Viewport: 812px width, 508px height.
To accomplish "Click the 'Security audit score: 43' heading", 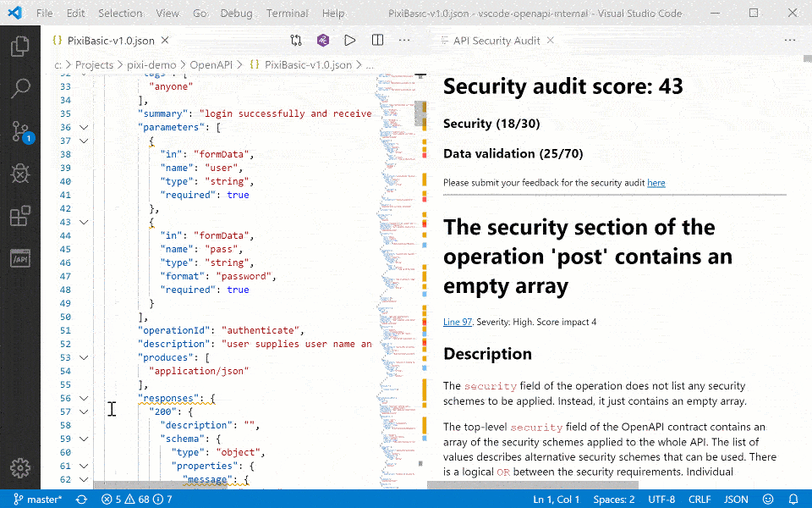I will pyautogui.click(x=563, y=86).
